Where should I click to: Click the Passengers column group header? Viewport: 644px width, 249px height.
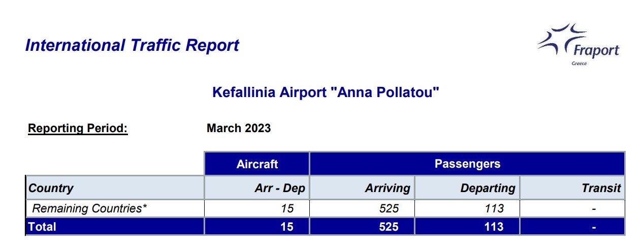[467, 164]
